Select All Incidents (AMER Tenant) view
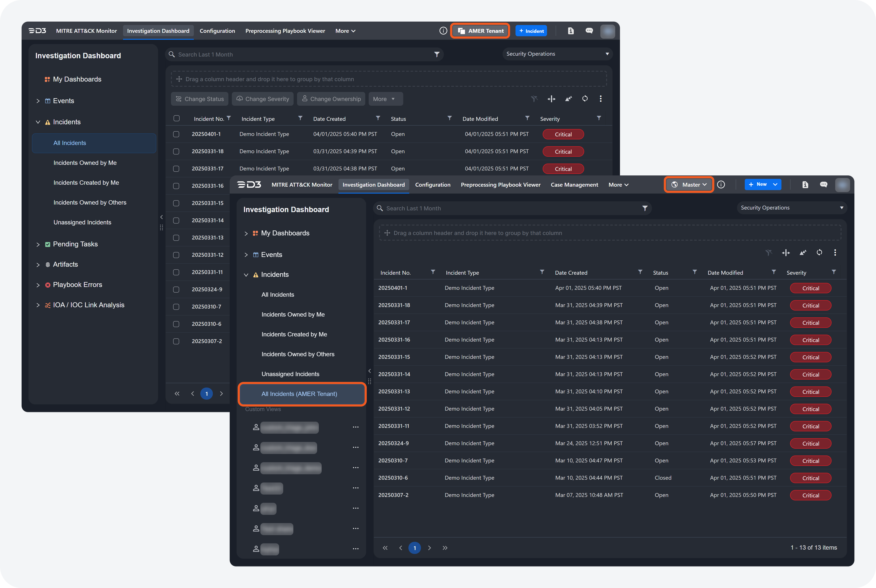 (299, 394)
